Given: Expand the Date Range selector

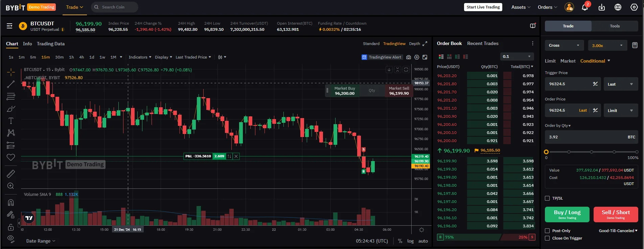Looking at the screenshot, I should point(41,241).
